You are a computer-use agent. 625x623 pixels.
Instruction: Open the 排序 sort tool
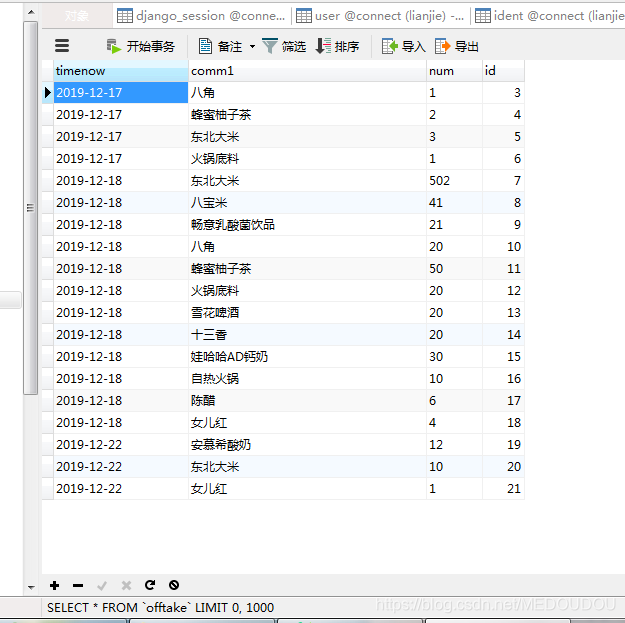(337, 47)
